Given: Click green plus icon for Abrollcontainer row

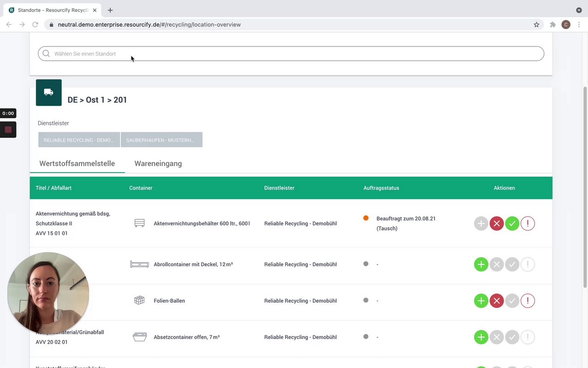Looking at the screenshot, I should click(x=481, y=264).
